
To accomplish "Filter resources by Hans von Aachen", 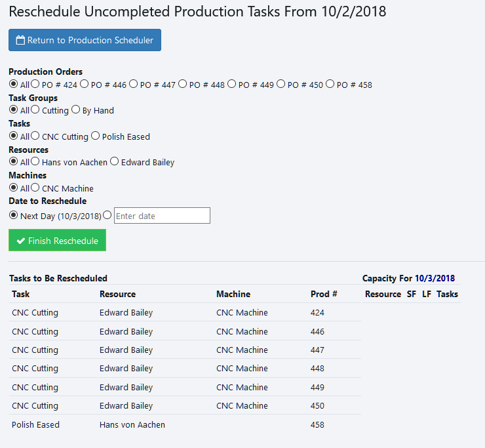I will [x=35, y=161].
